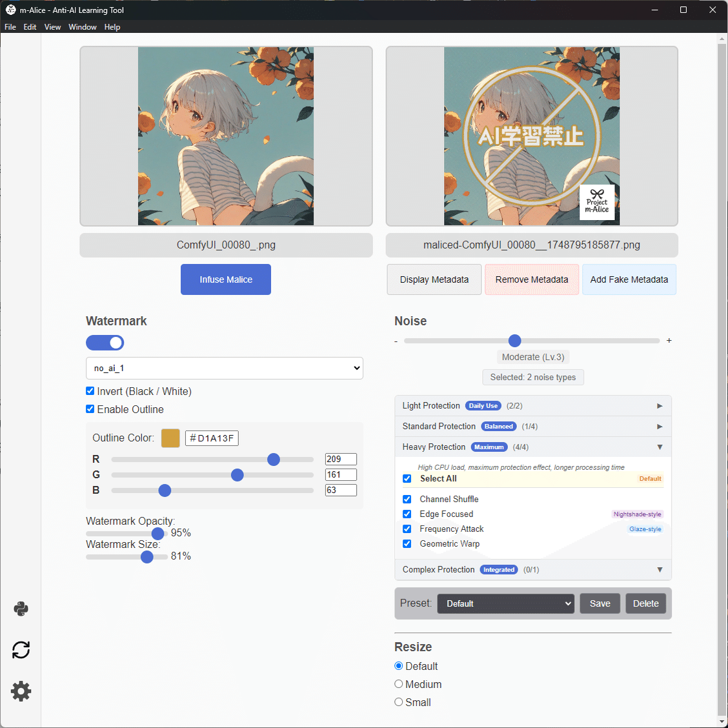728x728 pixels.
Task: Expand the Standard Protection section arrow
Action: [660, 426]
